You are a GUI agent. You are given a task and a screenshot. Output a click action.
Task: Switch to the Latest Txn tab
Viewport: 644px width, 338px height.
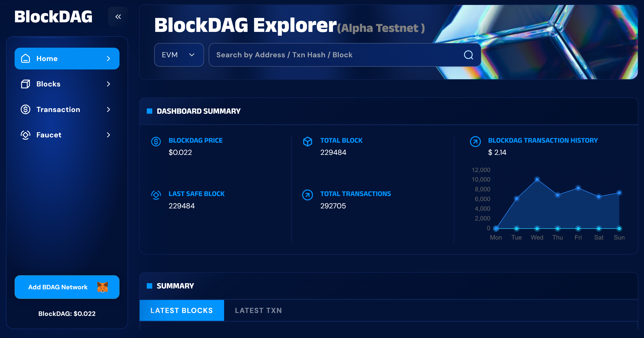click(x=259, y=310)
